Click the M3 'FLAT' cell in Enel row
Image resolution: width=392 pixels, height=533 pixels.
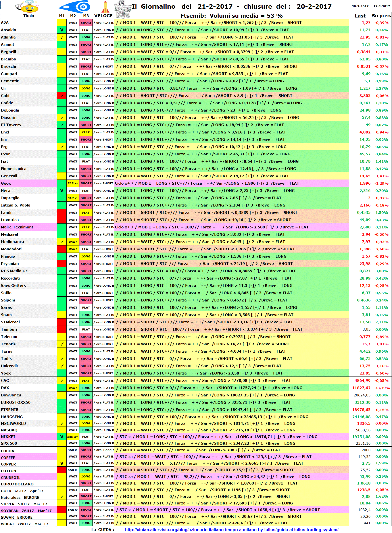86,132
